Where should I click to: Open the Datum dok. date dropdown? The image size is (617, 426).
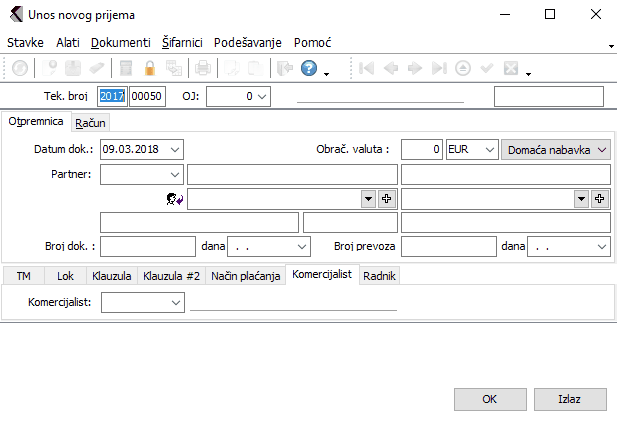tap(176, 149)
